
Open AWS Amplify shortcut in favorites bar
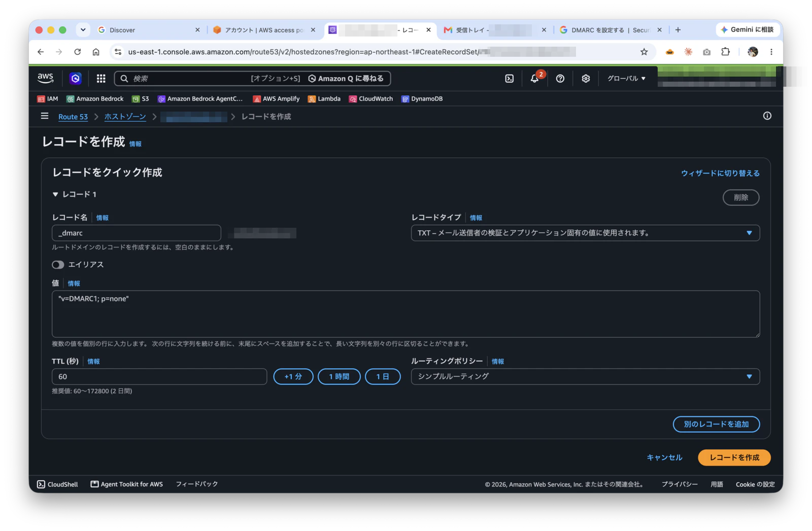[x=277, y=99]
